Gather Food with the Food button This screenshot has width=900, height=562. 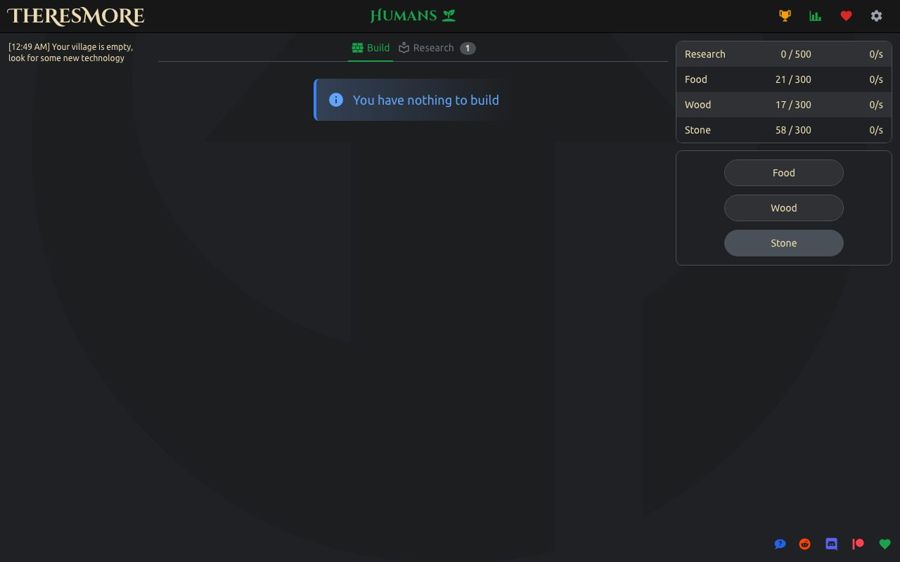tap(783, 173)
